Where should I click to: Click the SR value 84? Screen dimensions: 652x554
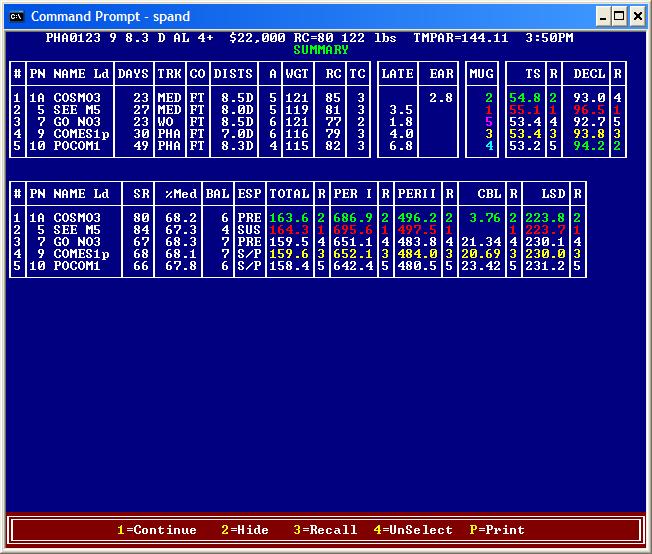tap(141, 230)
